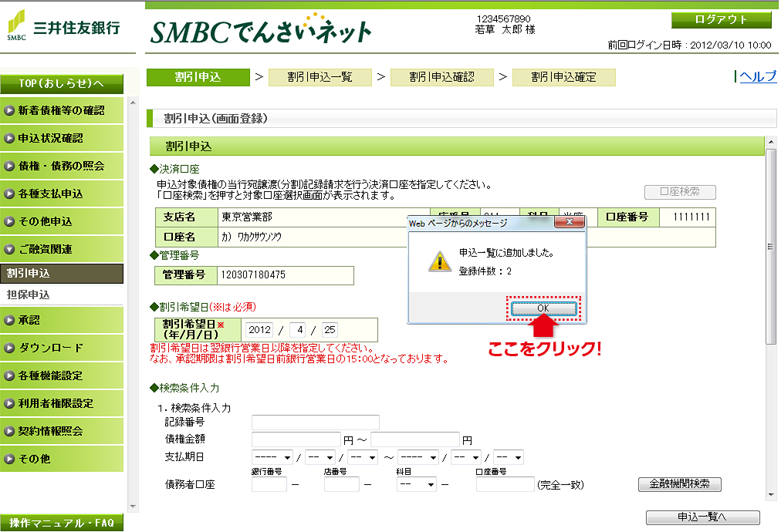781x532 pixels.
Task: Click the 口座検索 button
Action: pos(680,192)
